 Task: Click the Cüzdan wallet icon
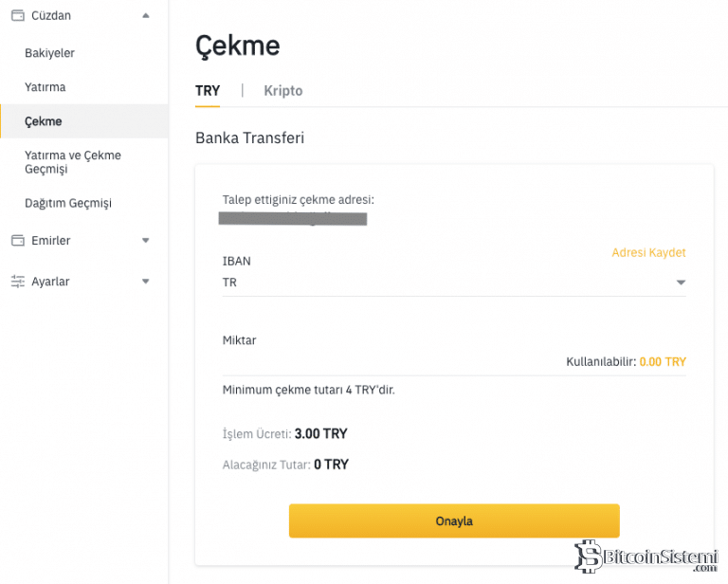tap(17, 15)
